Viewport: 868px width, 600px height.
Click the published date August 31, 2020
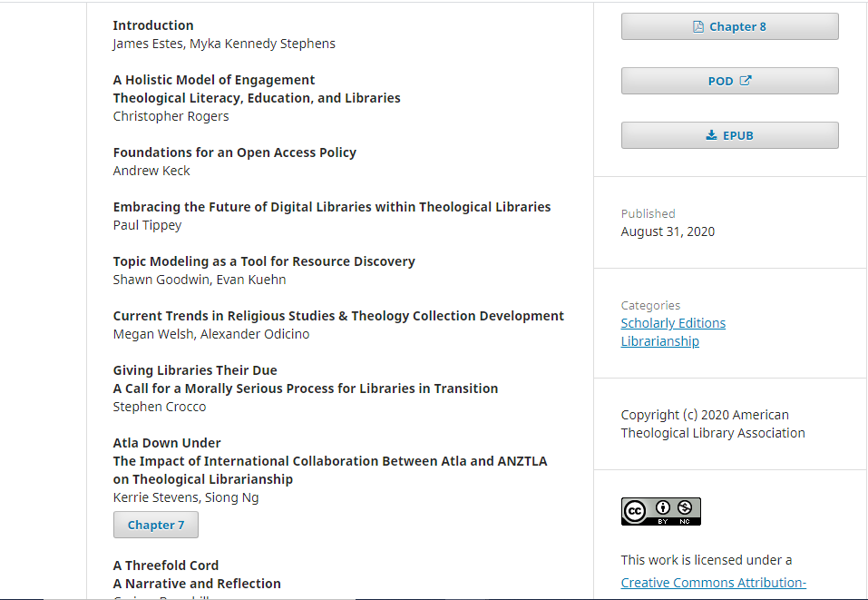coord(668,231)
